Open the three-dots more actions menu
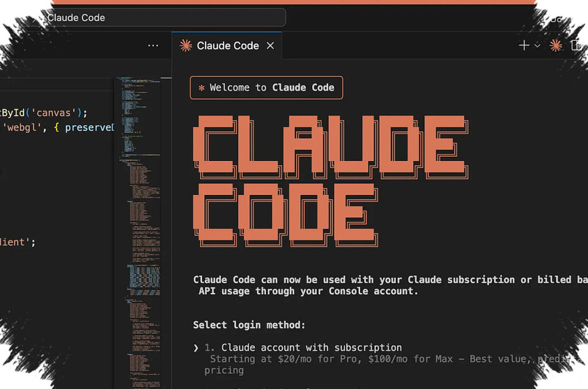Viewport: 588px width, 389px height. [153, 46]
